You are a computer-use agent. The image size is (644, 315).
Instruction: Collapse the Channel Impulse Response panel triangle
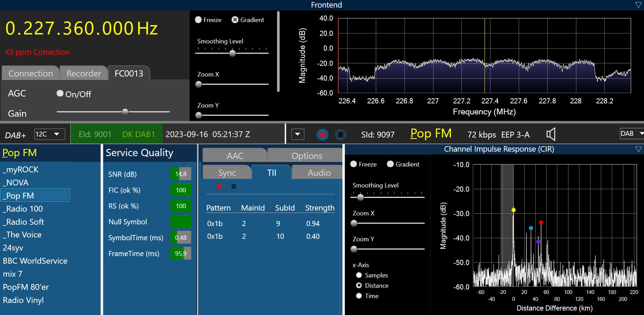(x=638, y=149)
